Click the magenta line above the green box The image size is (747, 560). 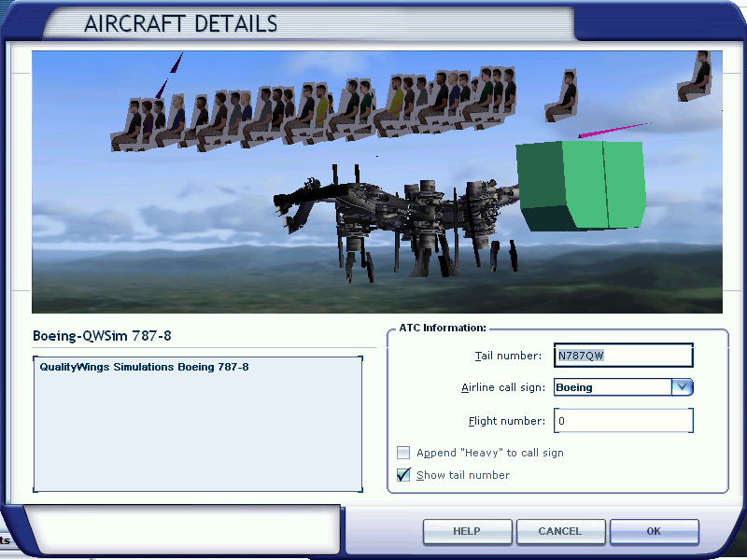click(613, 130)
